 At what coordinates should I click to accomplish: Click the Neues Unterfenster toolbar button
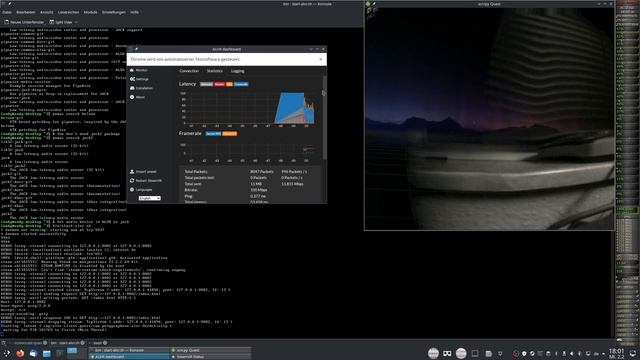point(24,22)
